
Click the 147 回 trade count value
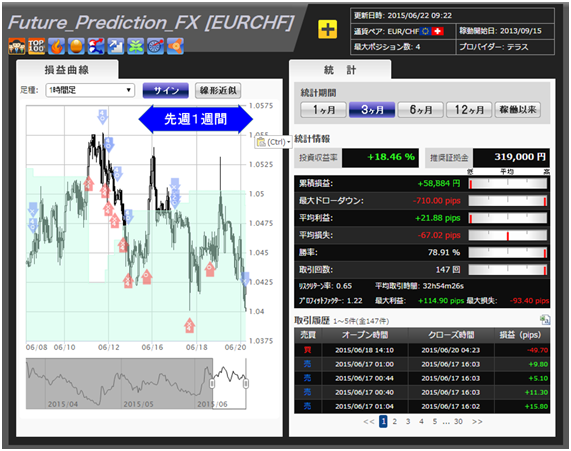point(448,270)
